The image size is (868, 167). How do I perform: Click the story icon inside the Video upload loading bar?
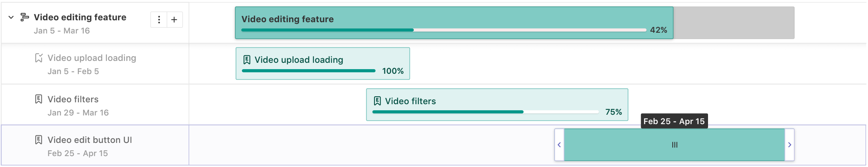(247, 60)
